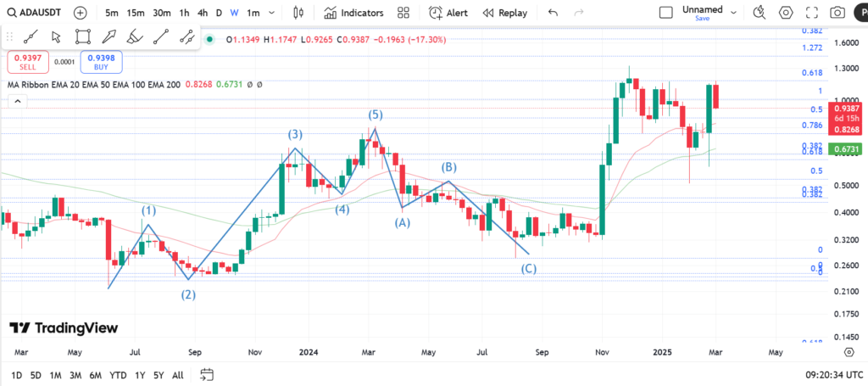Click the add symbol plus icon
The image size is (868, 386).
[80, 13]
